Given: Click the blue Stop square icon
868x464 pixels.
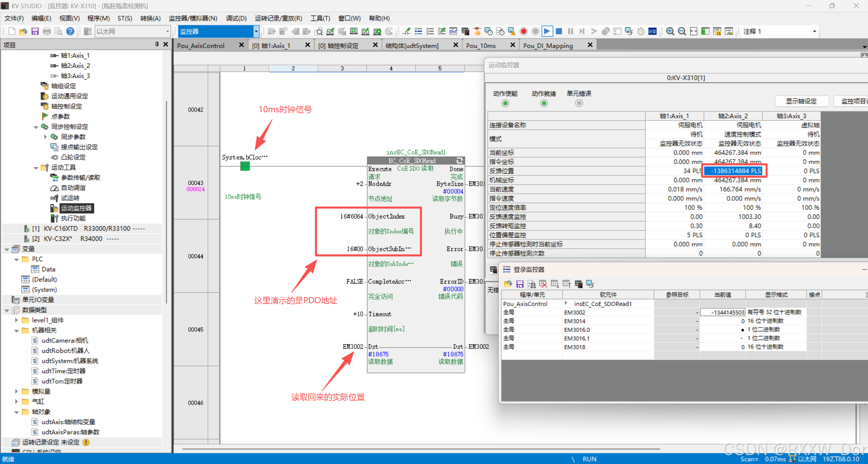Looking at the screenshot, I should 559,32.
